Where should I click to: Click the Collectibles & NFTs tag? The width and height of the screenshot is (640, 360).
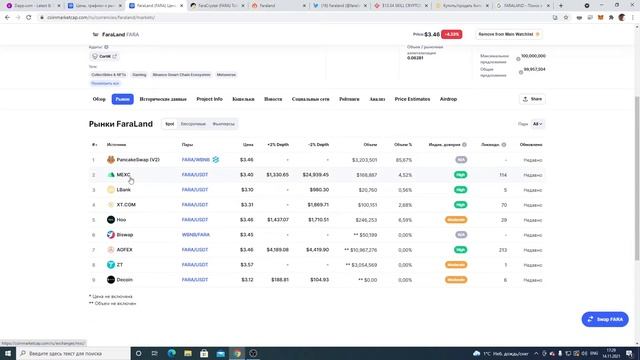point(109,75)
